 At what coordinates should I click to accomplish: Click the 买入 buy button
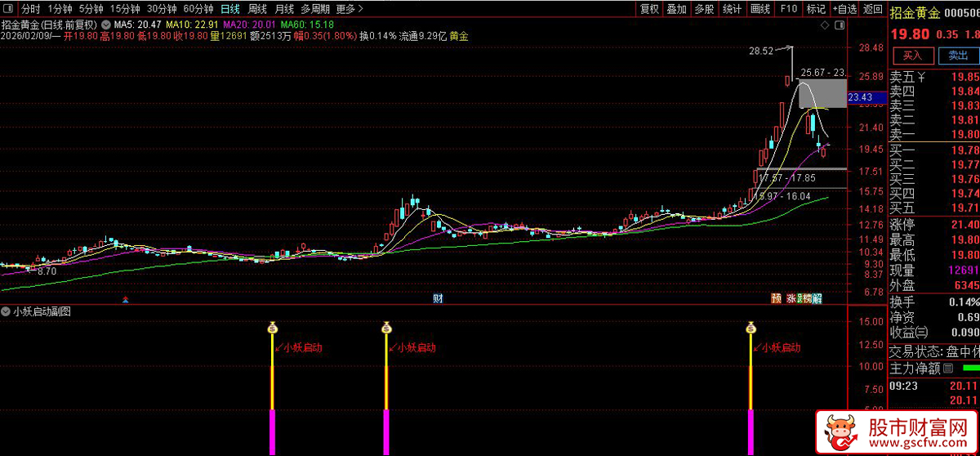(x=912, y=56)
